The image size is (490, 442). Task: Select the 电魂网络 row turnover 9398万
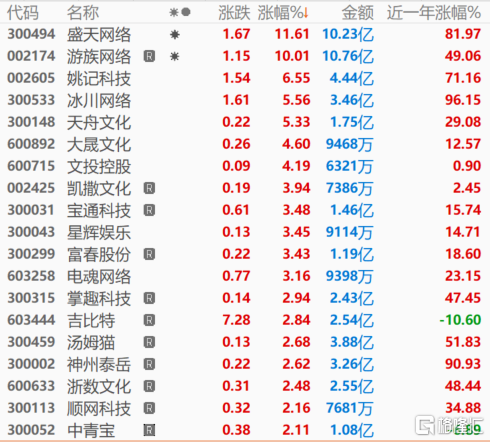[x=349, y=276]
